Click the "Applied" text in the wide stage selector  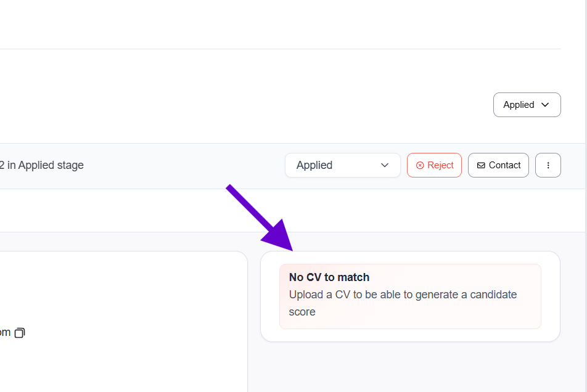click(x=314, y=165)
